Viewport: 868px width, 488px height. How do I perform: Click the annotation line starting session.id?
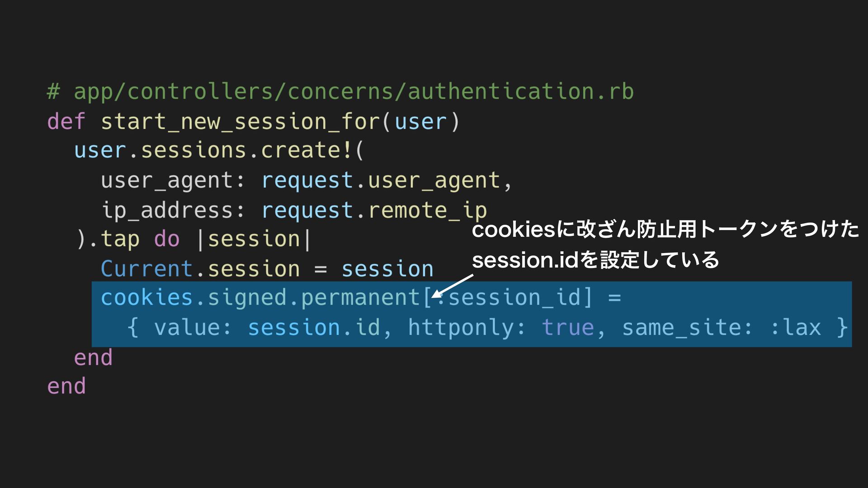[595, 260]
